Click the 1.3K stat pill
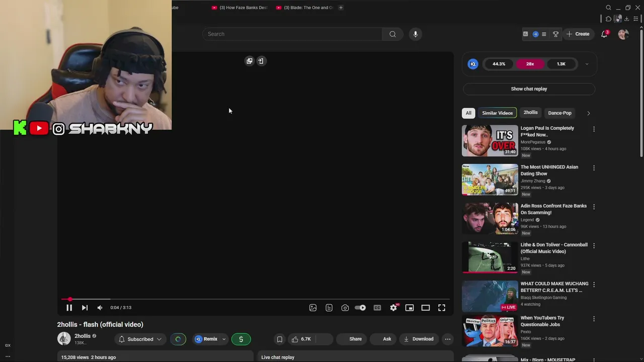 (x=561, y=64)
